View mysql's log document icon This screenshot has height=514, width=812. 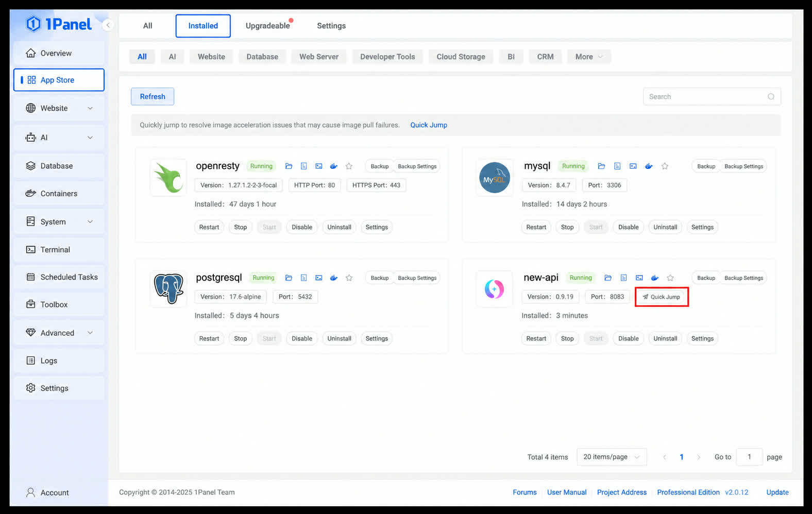617,166
